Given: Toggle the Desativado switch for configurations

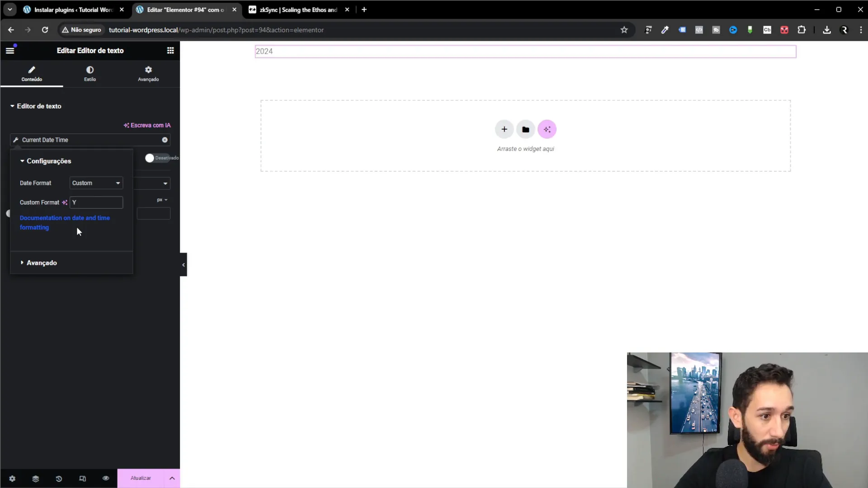Looking at the screenshot, I should tap(150, 157).
